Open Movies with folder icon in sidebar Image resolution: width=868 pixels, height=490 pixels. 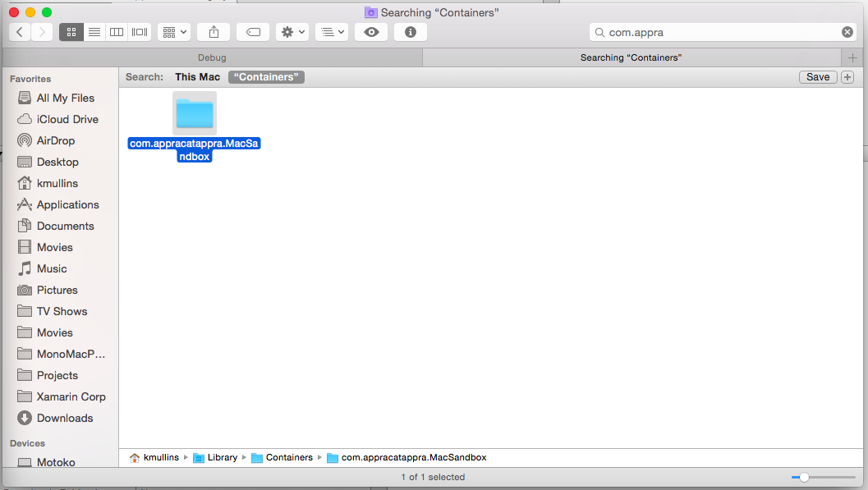pos(55,332)
